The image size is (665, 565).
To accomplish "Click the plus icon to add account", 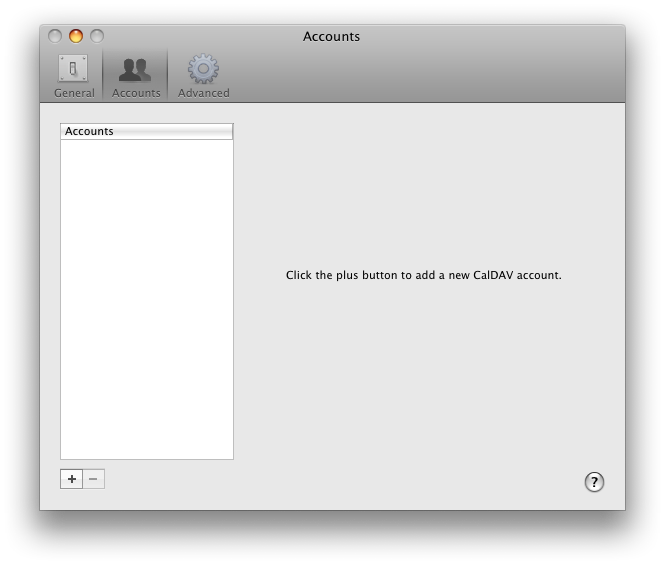I will tap(71, 479).
